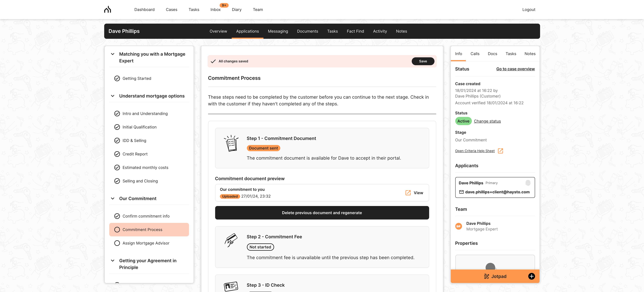Select the Commitment Process step circle

tap(117, 230)
